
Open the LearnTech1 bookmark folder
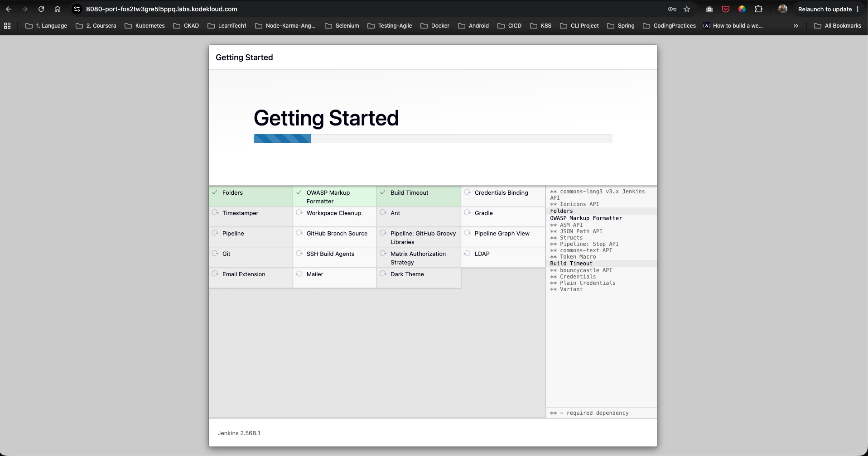(227, 26)
